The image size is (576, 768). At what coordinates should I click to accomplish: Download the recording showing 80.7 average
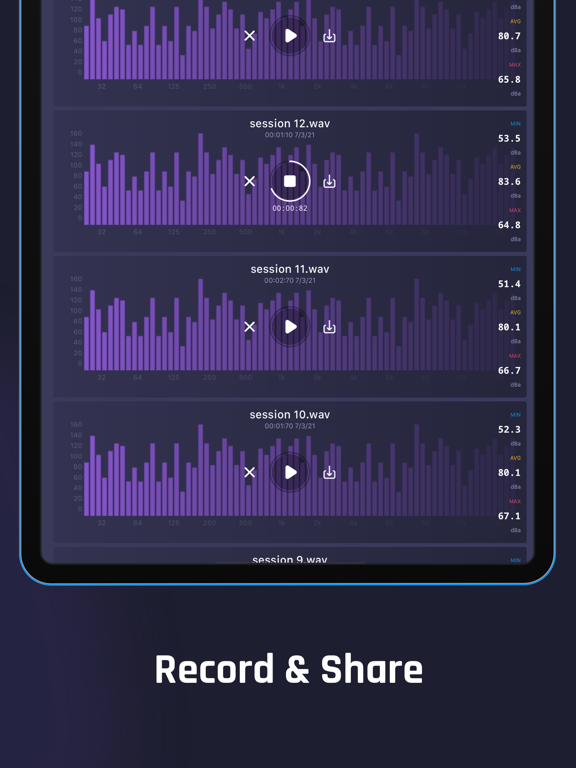coord(330,36)
